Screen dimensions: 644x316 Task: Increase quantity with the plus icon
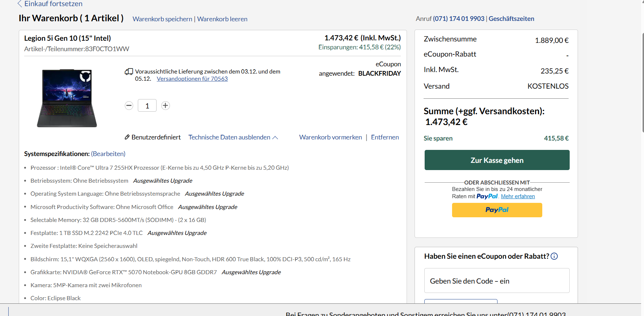165,106
